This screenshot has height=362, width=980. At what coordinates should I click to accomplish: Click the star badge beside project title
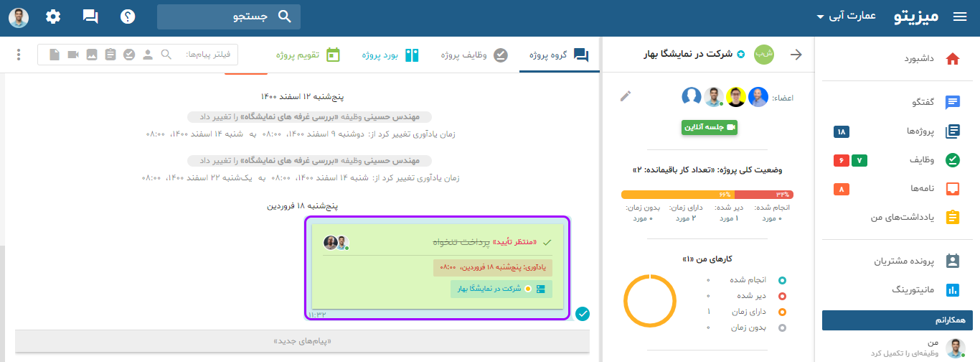pyautogui.click(x=741, y=55)
